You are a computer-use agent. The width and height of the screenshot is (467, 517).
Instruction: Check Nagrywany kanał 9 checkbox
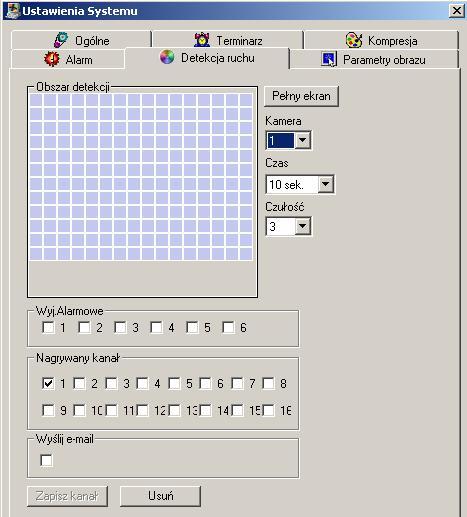pos(48,410)
